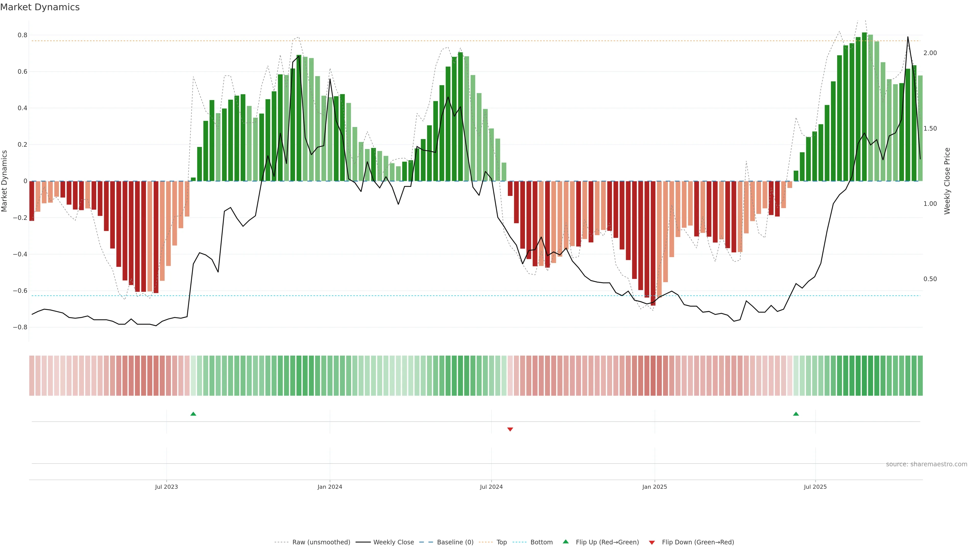Click the Bottom legend item

click(541, 542)
